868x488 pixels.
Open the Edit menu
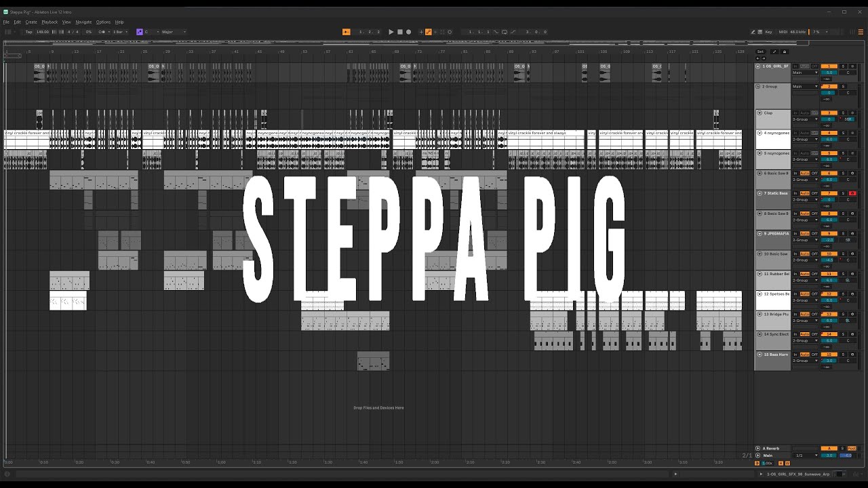(18, 22)
